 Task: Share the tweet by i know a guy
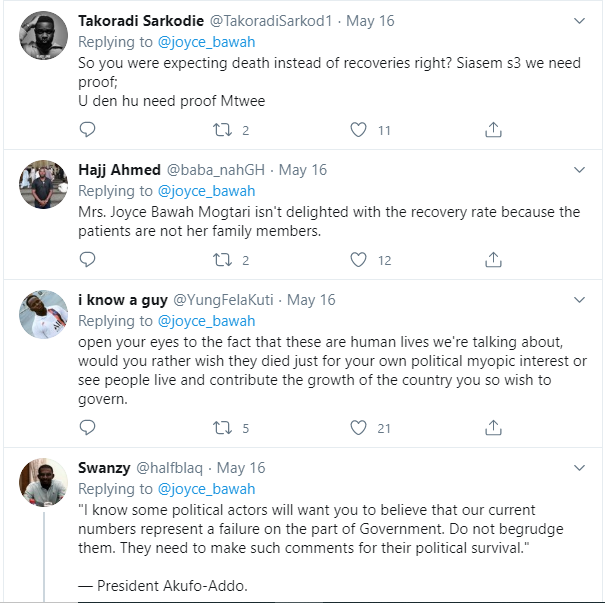click(x=493, y=428)
